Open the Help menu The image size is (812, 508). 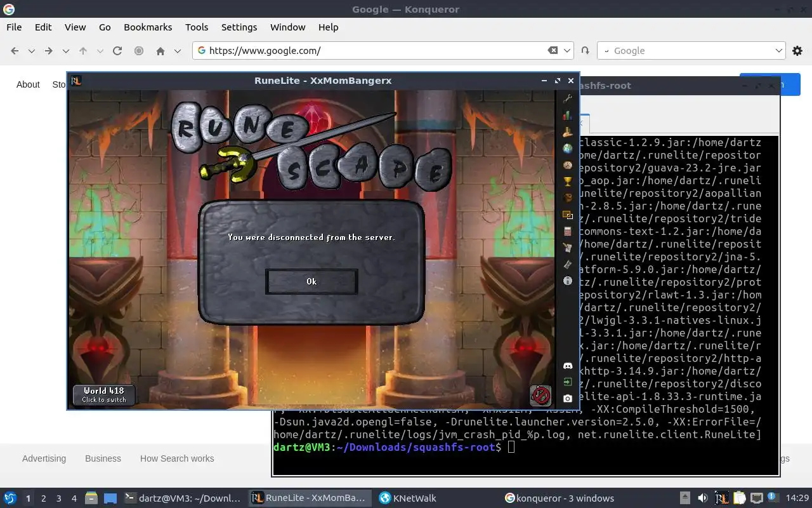point(328,27)
